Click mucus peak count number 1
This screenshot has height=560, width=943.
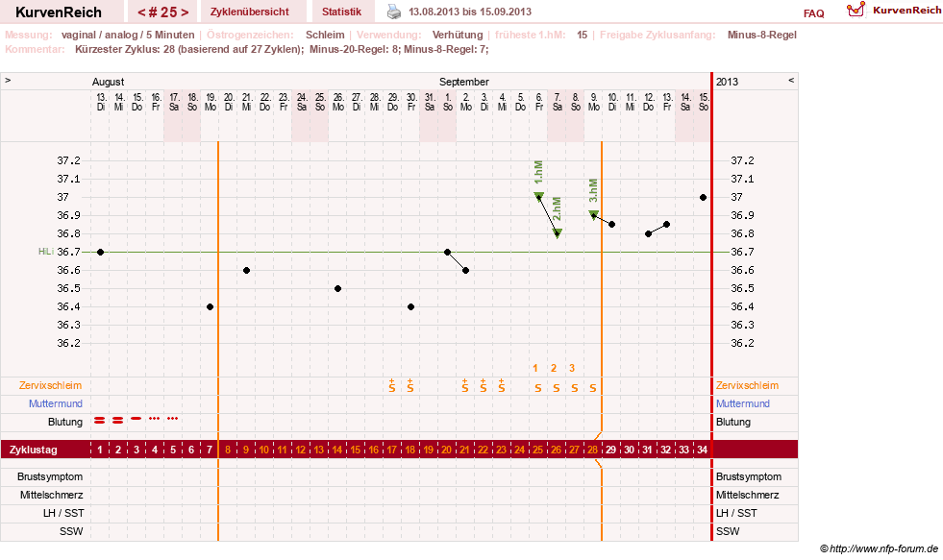coord(535,368)
